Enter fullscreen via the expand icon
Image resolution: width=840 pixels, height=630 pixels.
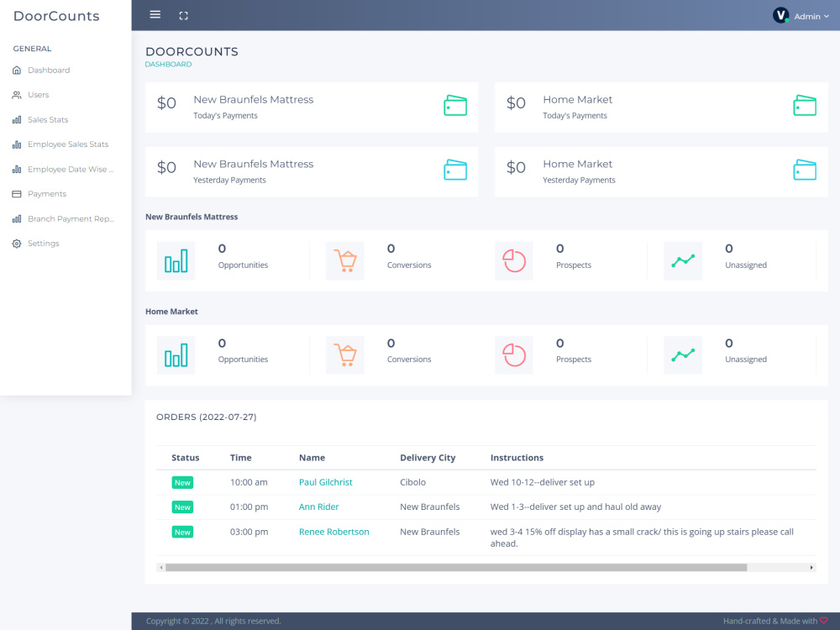pyautogui.click(x=183, y=15)
